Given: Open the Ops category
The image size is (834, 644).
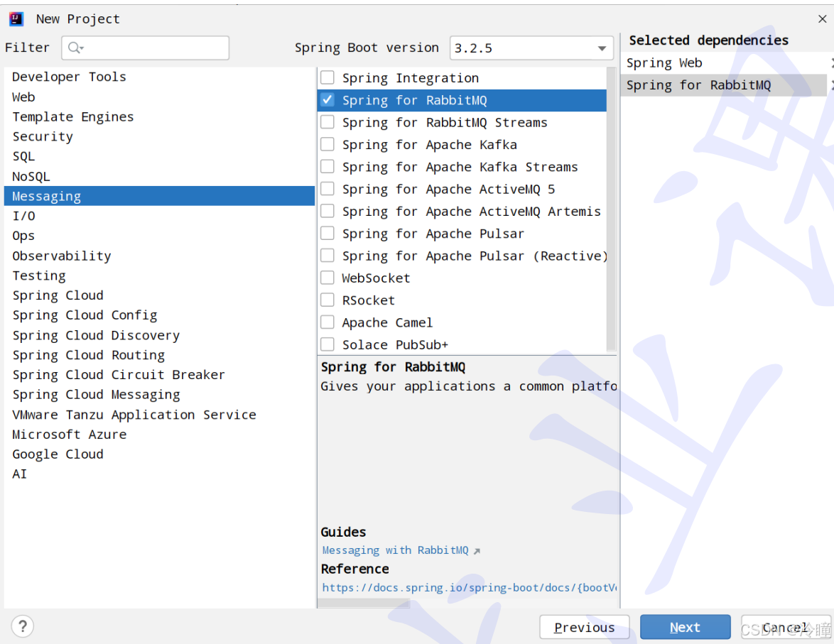Looking at the screenshot, I should [159, 236].
